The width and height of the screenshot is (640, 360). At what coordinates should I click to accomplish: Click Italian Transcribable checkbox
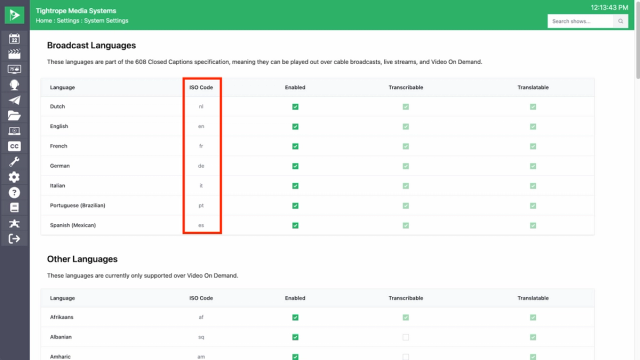406,186
